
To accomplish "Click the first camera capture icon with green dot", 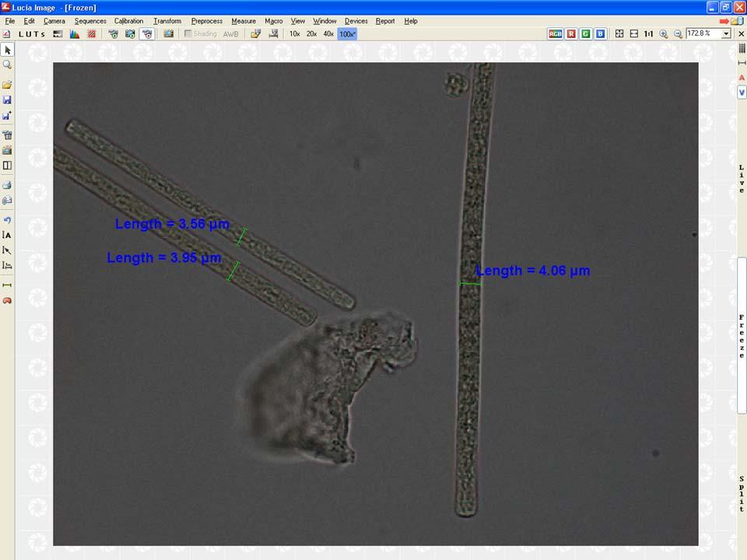I will point(114,33).
